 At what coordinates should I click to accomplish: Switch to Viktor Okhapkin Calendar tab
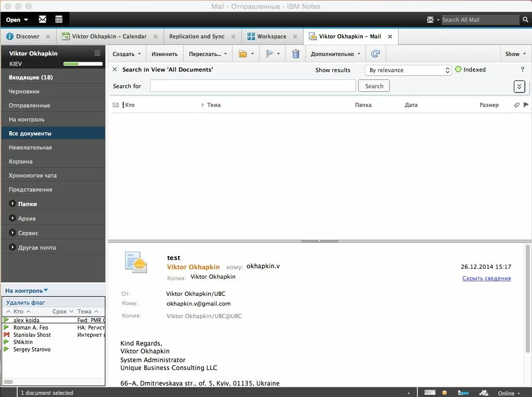pos(109,36)
